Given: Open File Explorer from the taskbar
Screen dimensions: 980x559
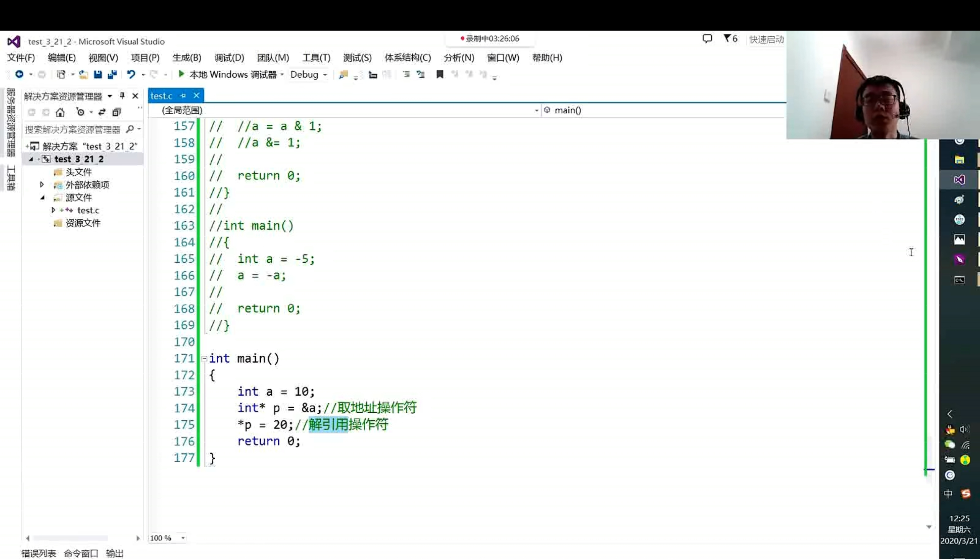Looking at the screenshot, I should [x=959, y=160].
